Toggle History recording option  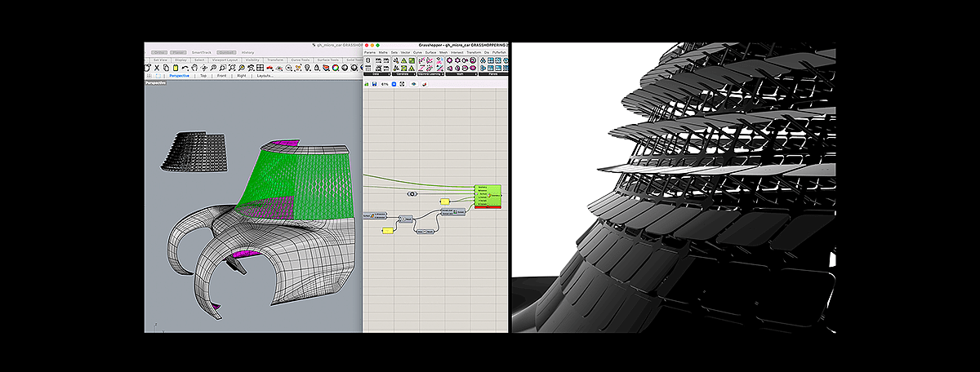coord(247,51)
